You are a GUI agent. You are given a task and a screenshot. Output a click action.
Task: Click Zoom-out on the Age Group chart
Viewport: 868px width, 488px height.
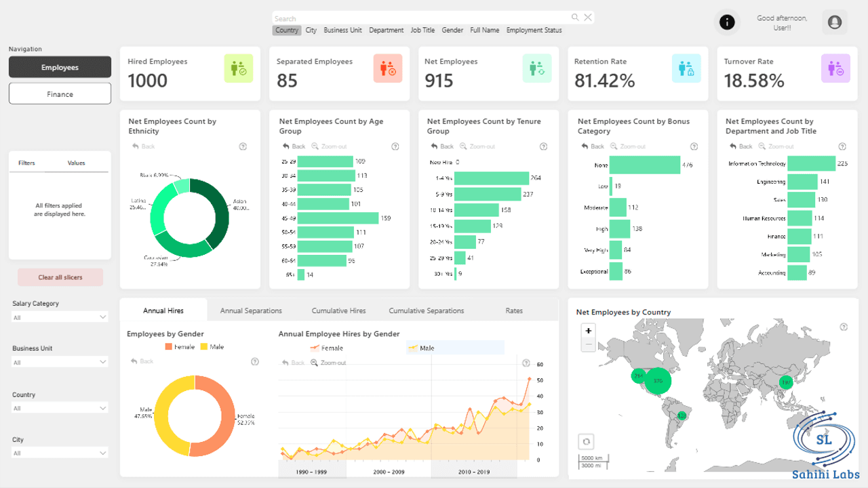(x=328, y=146)
